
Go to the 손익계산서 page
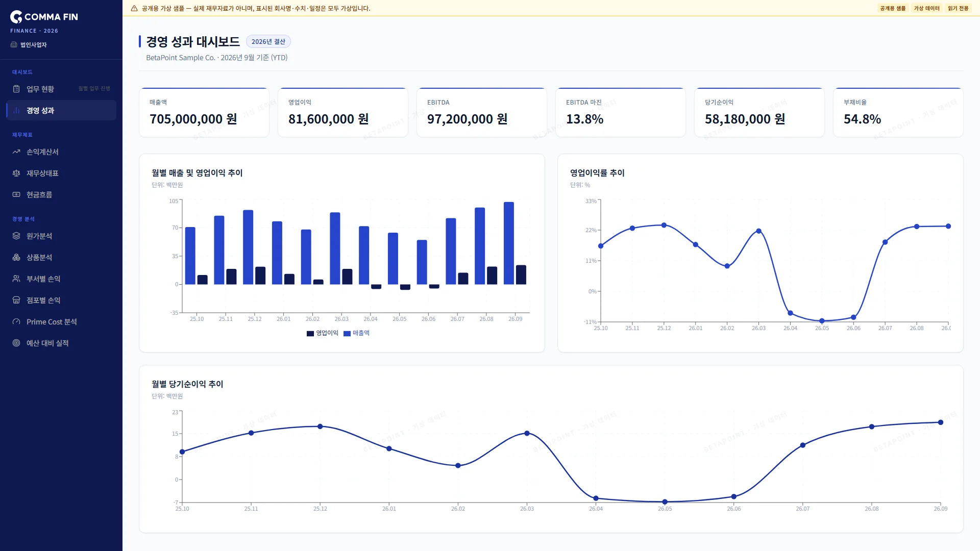click(61, 152)
